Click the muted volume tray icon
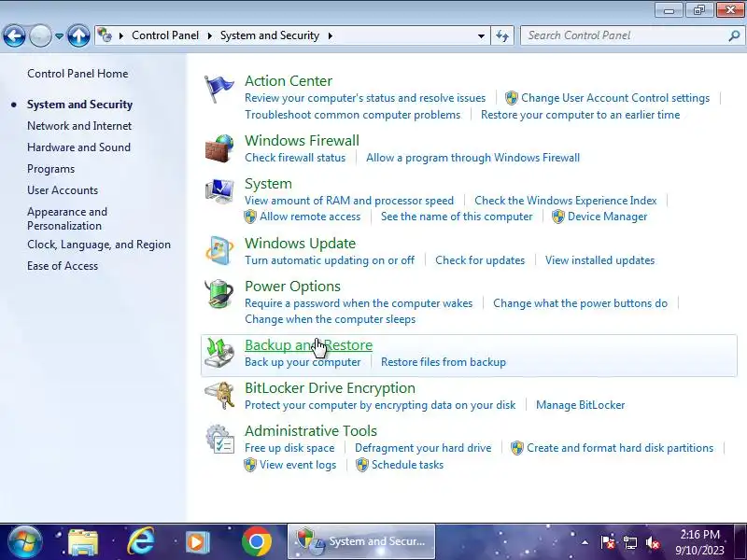 (x=653, y=542)
